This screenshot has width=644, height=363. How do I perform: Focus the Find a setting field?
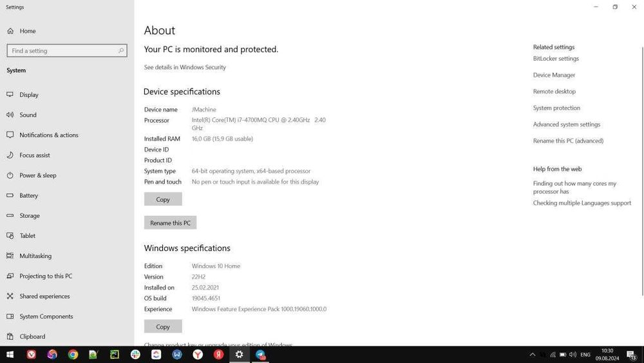tap(67, 50)
